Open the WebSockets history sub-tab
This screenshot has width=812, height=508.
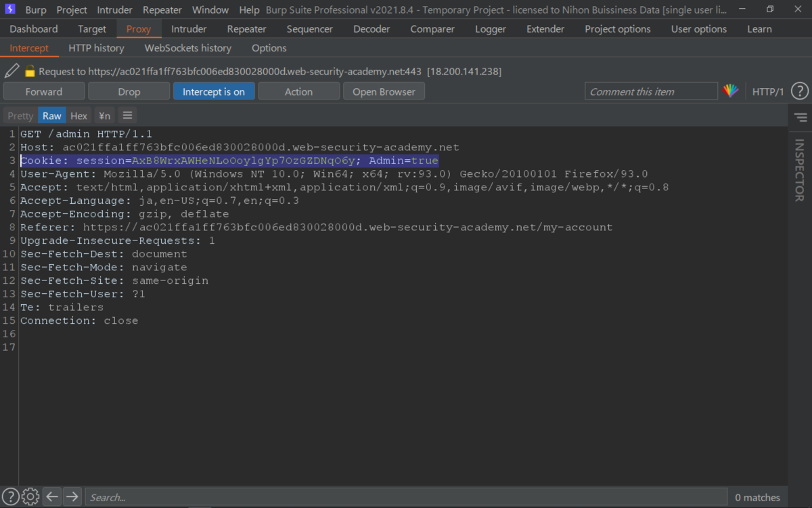tap(188, 48)
